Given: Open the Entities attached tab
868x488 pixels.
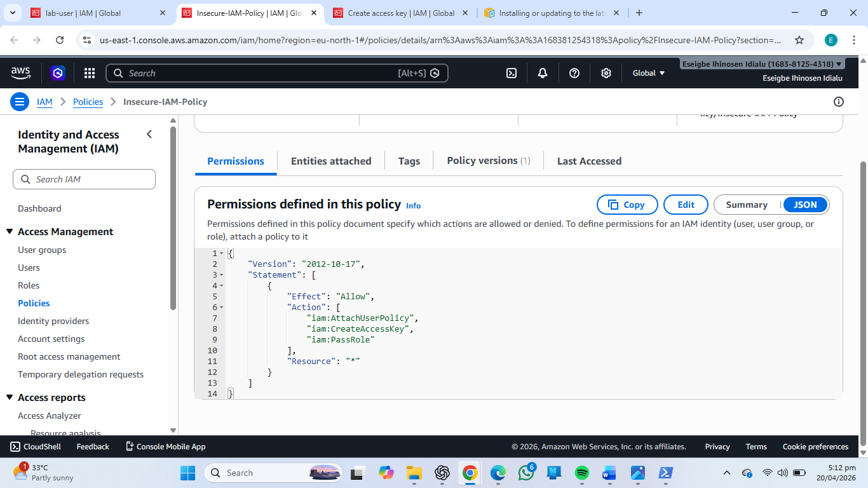Looking at the screenshot, I should tap(331, 161).
